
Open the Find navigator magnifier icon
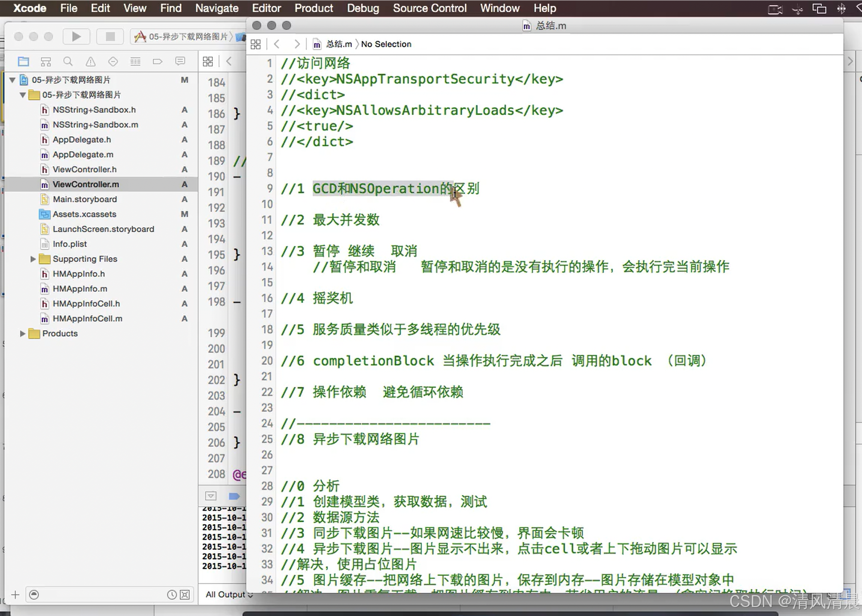pos(68,62)
